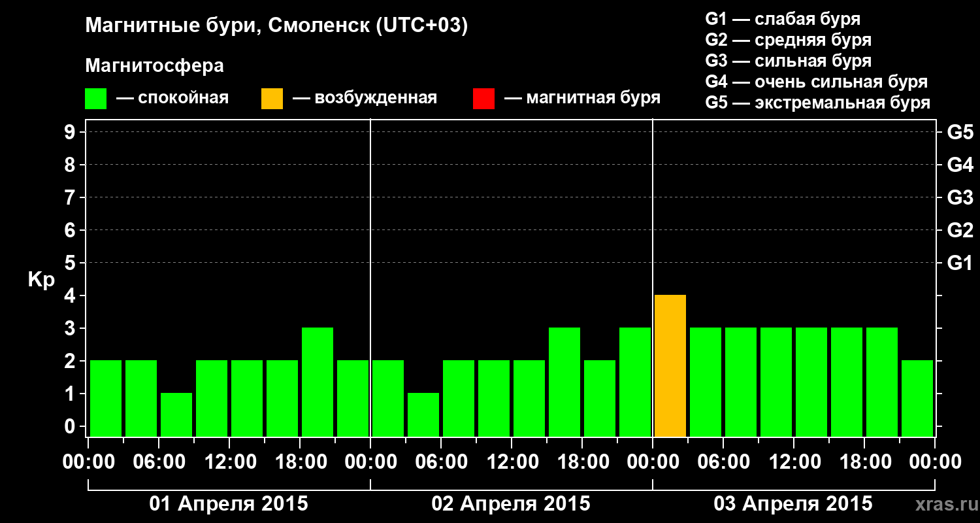Click the — возбужденная legend label

click(x=365, y=99)
